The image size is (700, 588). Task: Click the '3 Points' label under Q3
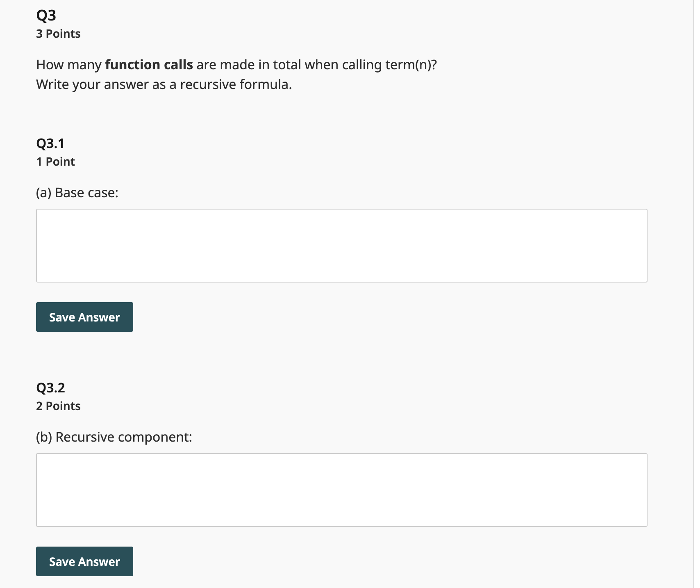58,34
